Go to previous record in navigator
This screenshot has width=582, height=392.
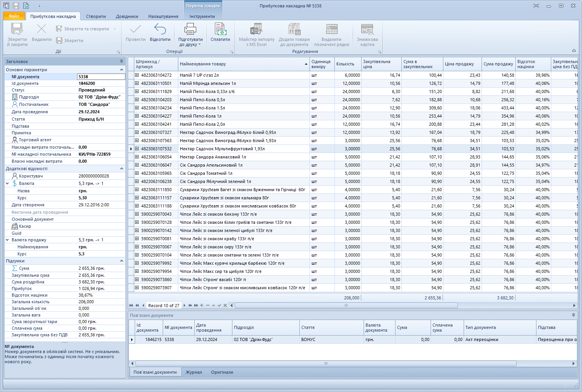tap(143, 306)
